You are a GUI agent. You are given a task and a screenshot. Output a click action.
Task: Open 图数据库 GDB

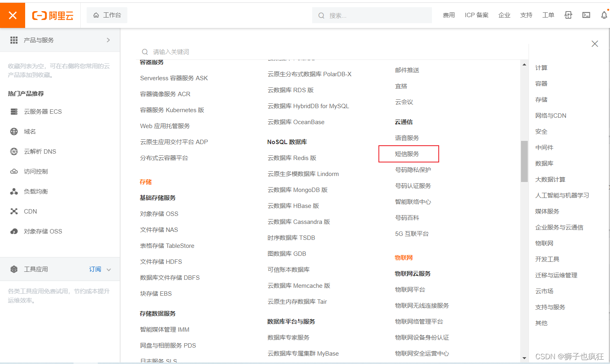pos(287,253)
